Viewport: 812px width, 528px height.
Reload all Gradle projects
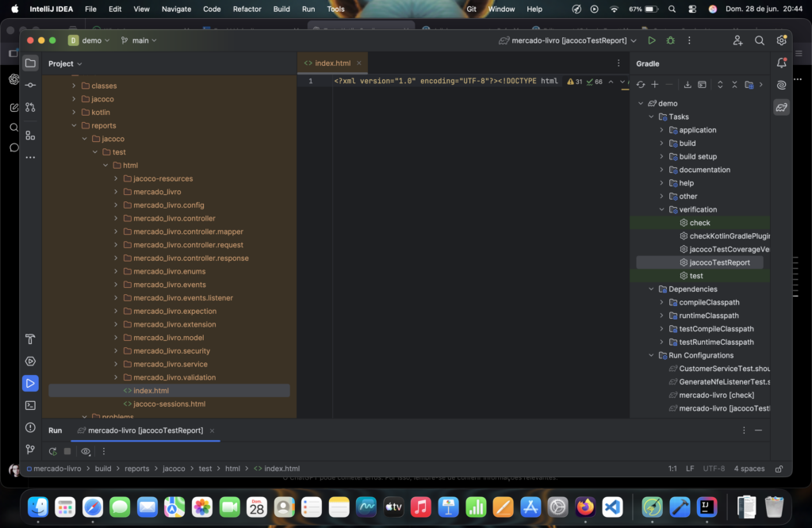641,85
